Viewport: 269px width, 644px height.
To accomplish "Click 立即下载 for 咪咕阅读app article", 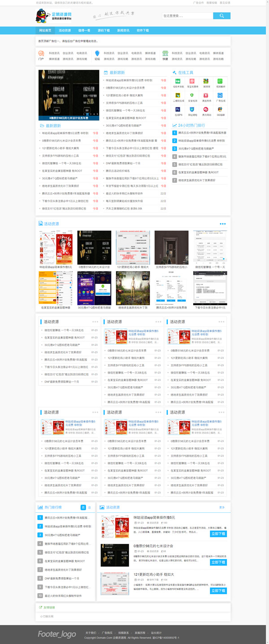I will click(218, 534).
